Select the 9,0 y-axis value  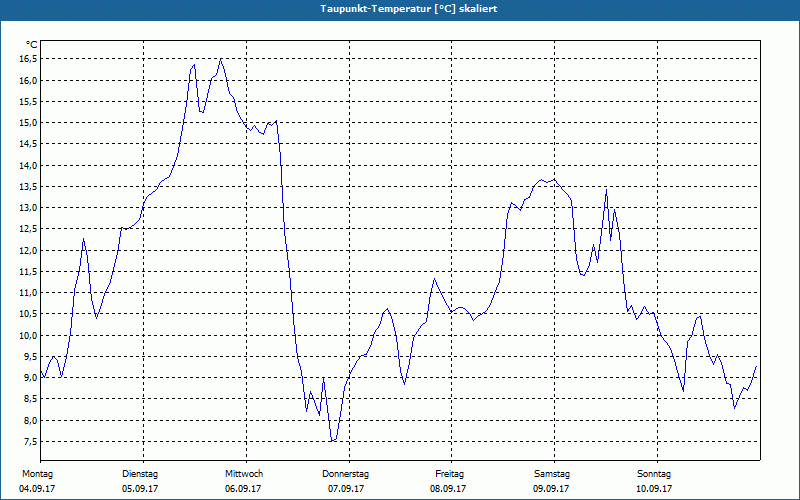click(x=31, y=378)
